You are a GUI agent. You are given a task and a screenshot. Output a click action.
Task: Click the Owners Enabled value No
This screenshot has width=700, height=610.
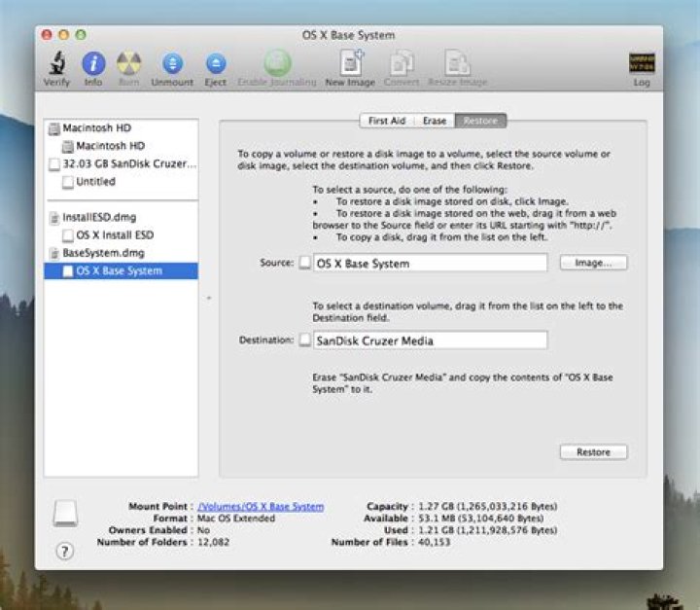(x=203, y=530)
